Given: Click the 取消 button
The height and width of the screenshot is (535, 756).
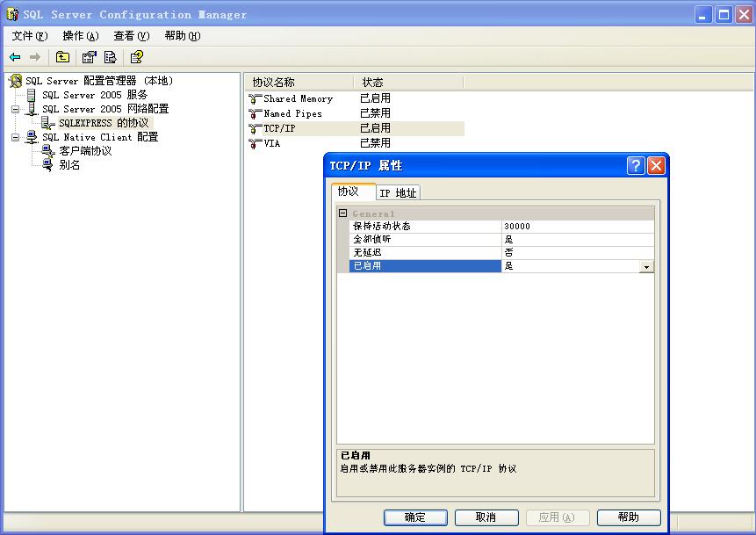Looking at the screenshot, I should click(x=486, y=517).
